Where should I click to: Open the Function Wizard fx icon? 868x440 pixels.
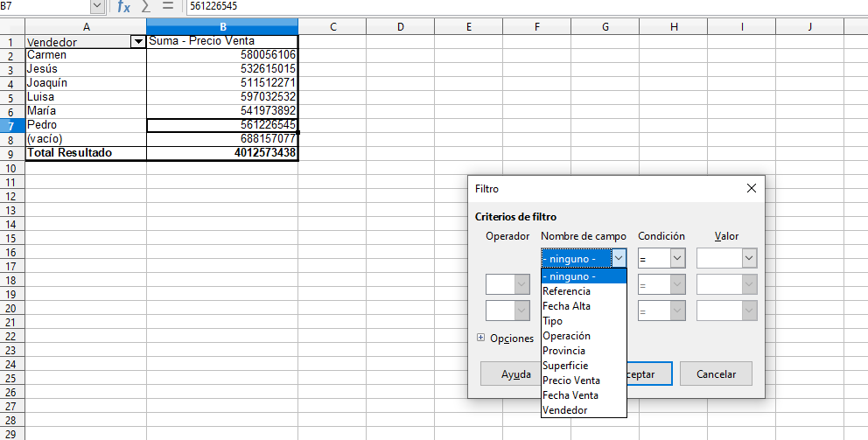pos(123,6)
